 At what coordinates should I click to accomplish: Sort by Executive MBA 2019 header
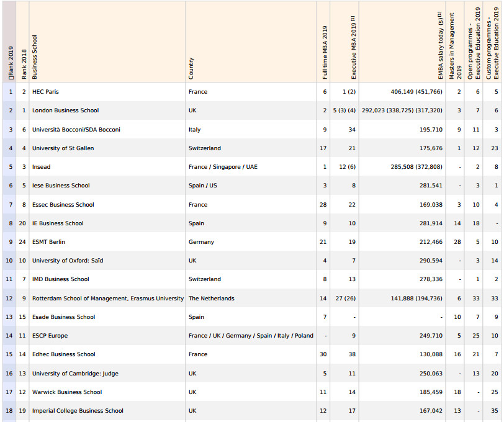[344, 42]
